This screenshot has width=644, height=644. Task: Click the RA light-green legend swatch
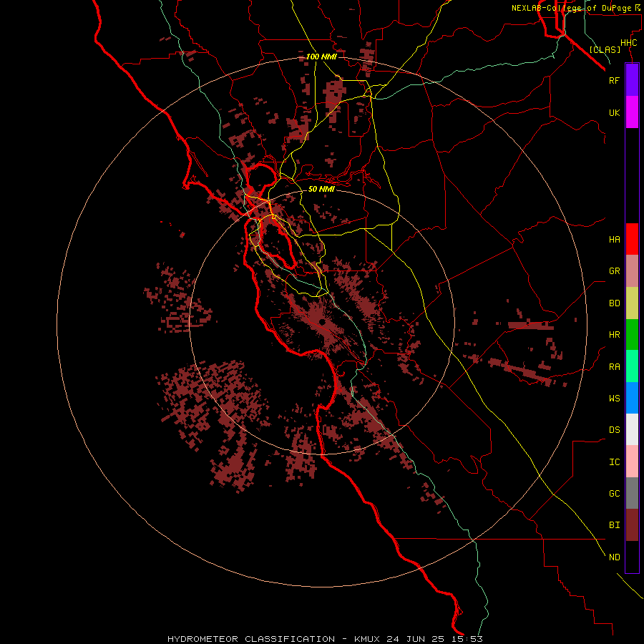[632, 366]
